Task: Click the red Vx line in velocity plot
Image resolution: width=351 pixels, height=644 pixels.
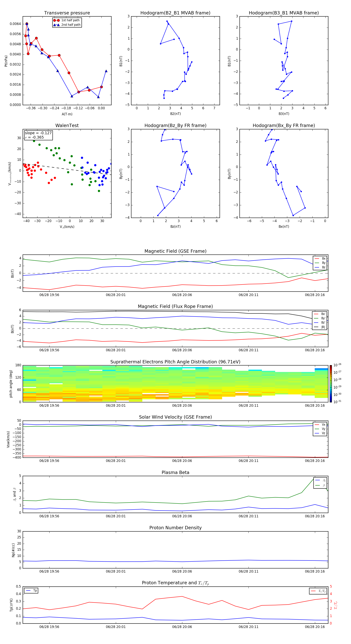Action: (x=175, y=457)
